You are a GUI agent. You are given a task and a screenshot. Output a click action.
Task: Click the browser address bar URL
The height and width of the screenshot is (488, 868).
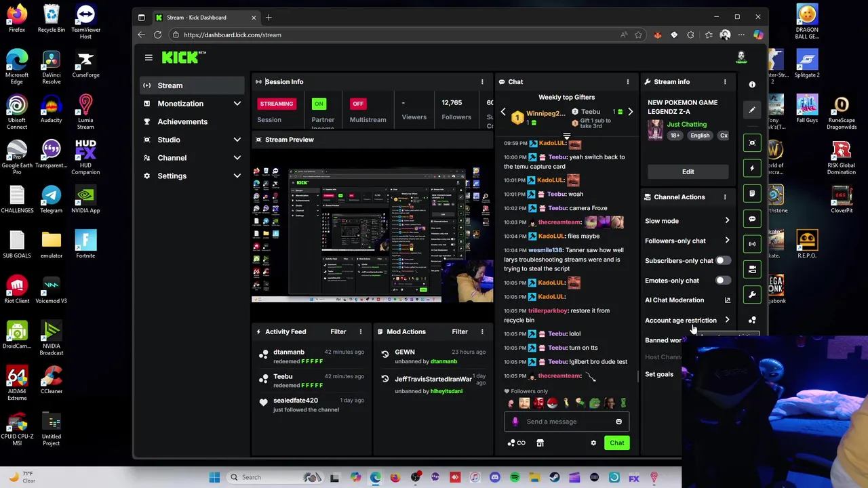point(233,35)
